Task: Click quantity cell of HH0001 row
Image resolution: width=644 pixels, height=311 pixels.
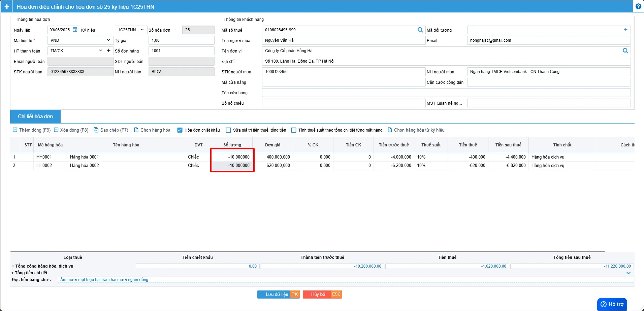Action: [x=232, y=157]
